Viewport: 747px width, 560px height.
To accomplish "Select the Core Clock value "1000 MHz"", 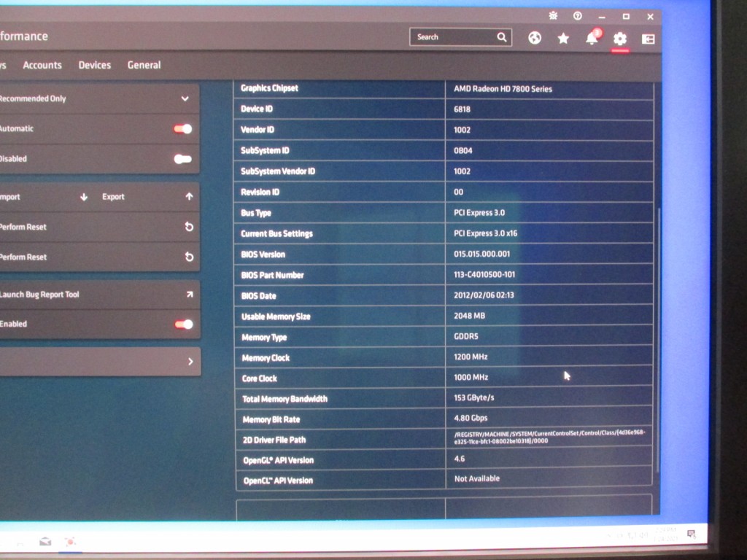I will click(471, 377).
